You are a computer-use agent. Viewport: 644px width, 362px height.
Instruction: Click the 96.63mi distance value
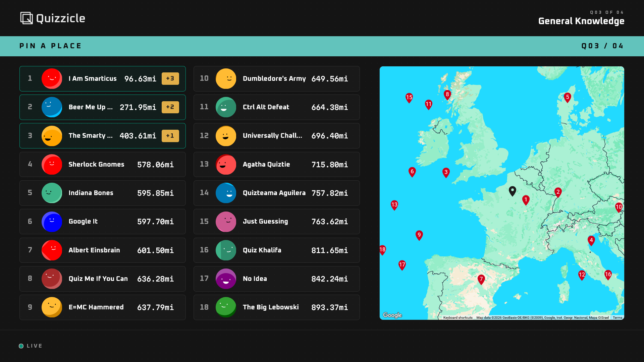click(x=140, y=79)
